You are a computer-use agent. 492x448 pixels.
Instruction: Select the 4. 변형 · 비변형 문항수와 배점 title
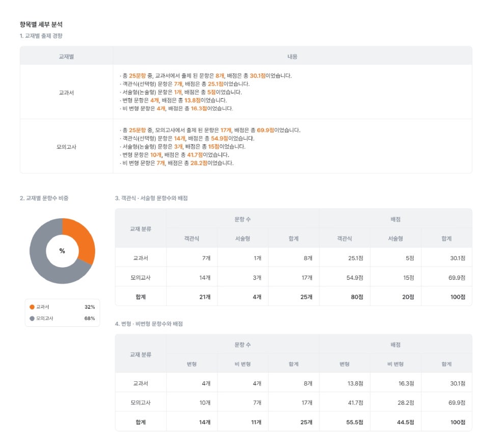pos(149,324)
